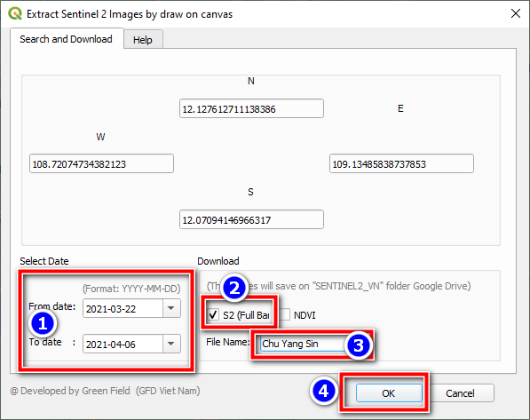Open the From date dropdown arrow
The height and width of the screenshot is (420, 530).
(x=171, y=308)
